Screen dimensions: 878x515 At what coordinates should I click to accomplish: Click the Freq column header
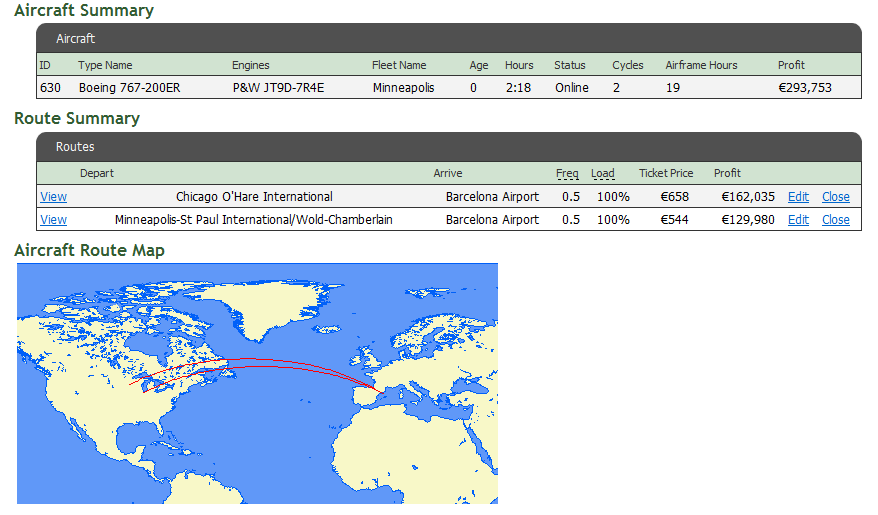pos(567,174)
